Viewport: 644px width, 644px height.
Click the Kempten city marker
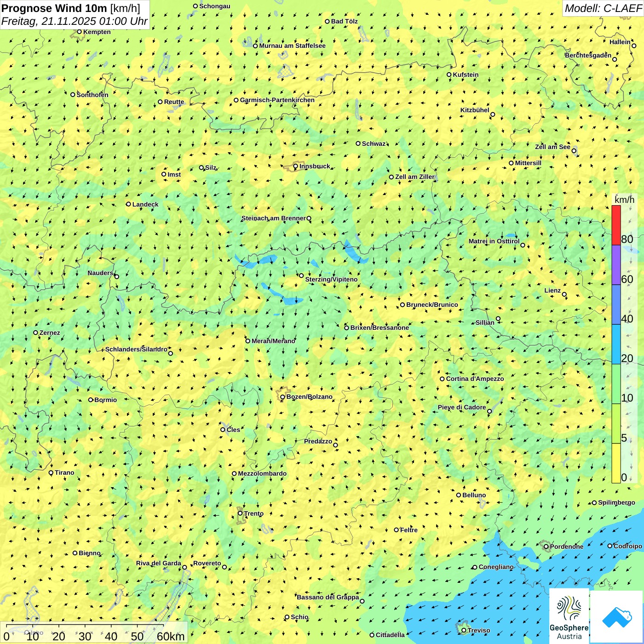point(79,32)
